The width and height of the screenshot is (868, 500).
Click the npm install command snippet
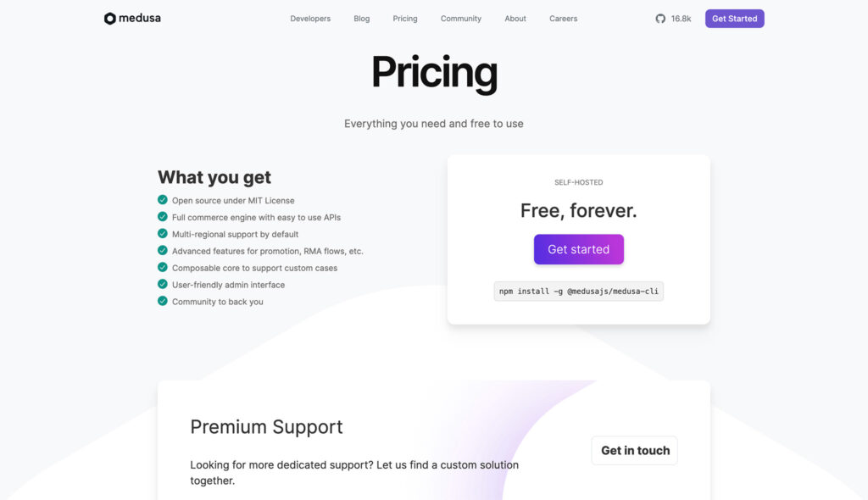point(578,291)
